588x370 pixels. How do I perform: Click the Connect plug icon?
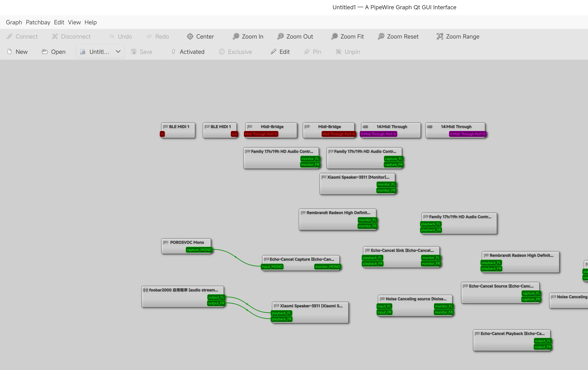[9, 36]
